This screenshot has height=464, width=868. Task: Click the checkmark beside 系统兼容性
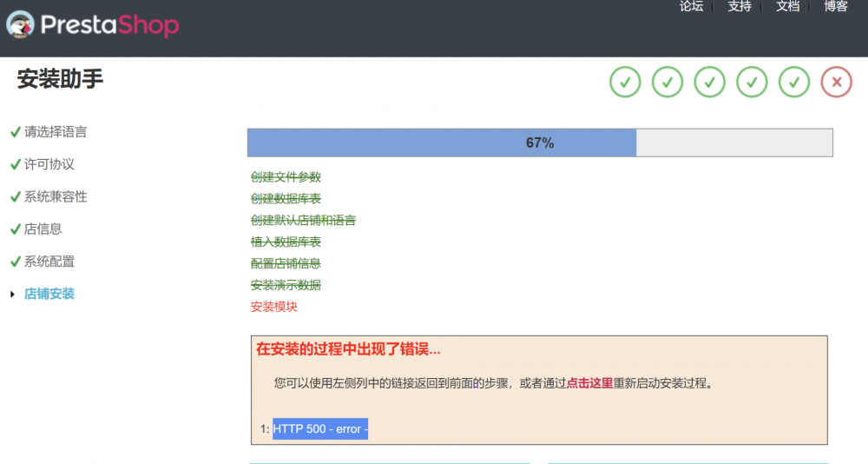pyautogui.click(x=16, y=196)
